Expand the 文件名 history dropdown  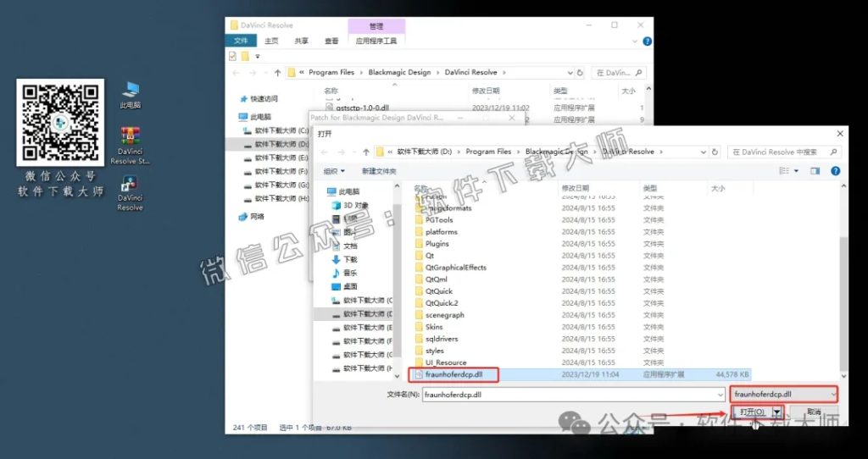[x=721, y=395]
